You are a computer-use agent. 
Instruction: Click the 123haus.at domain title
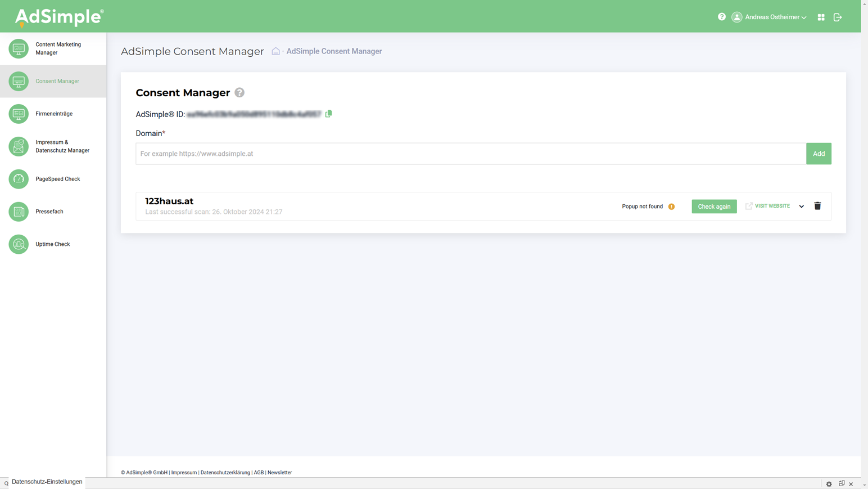(x=169, y=201)
